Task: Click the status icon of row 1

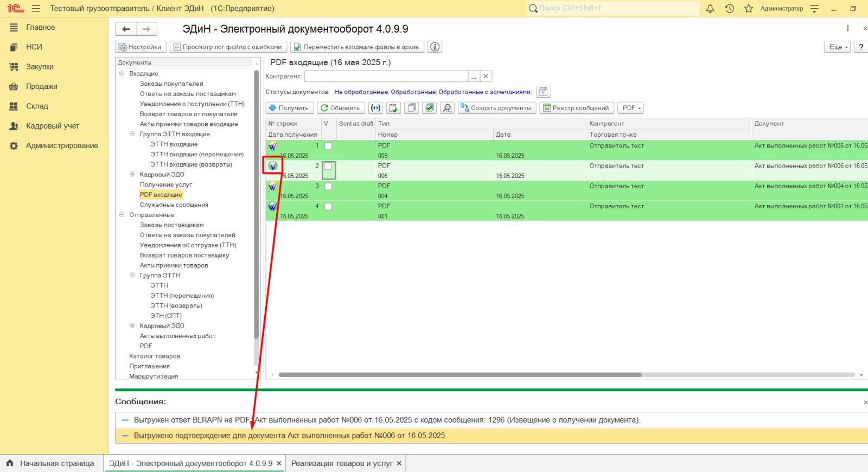Action: tap(273, 146)
